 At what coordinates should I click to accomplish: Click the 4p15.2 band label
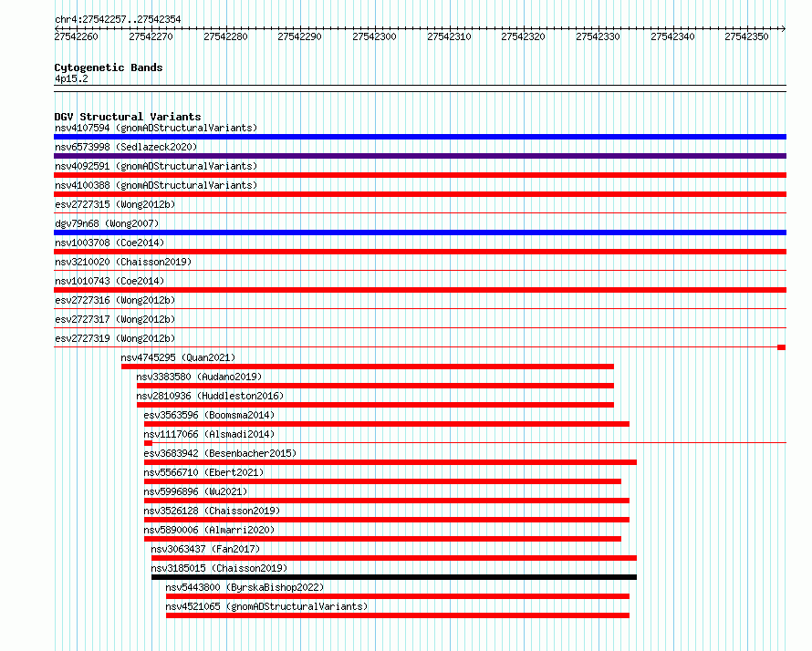click(71, 79)
